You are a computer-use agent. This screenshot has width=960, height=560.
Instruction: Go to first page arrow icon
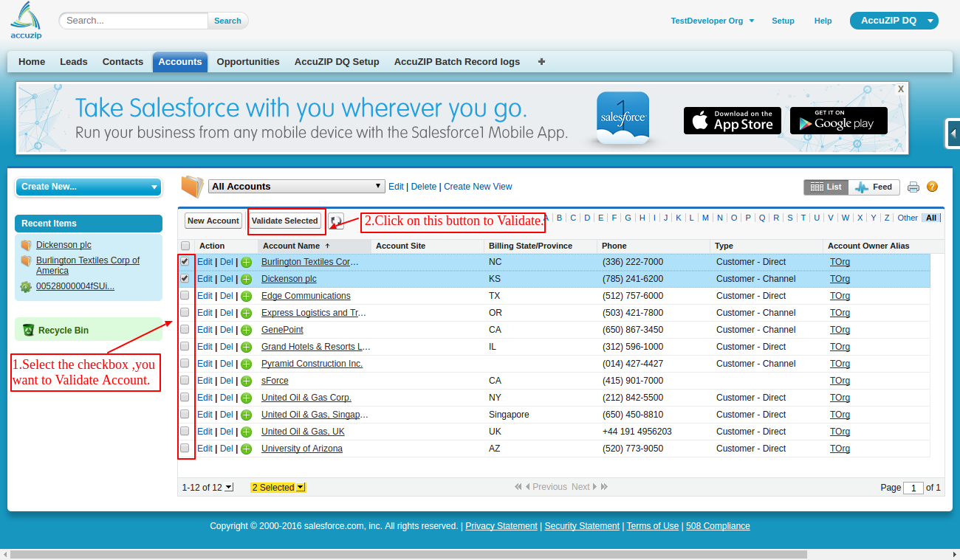[x=518, y=487]
